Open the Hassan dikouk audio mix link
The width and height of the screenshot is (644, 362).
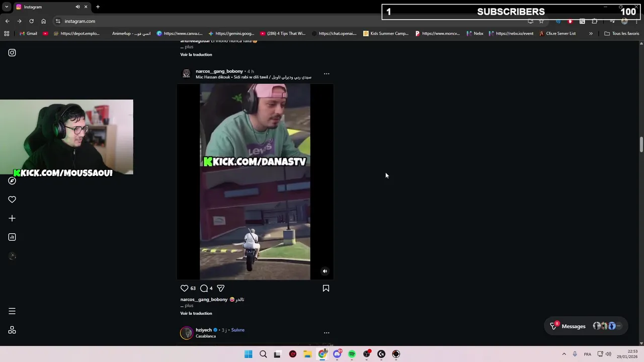click(254, 77)
